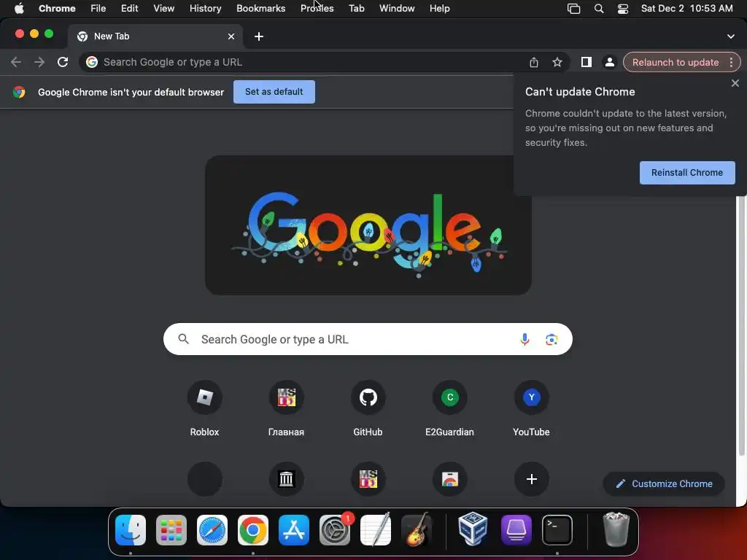Open the View menu
This screenshot has width=747, height=560.
pos(163,8)
